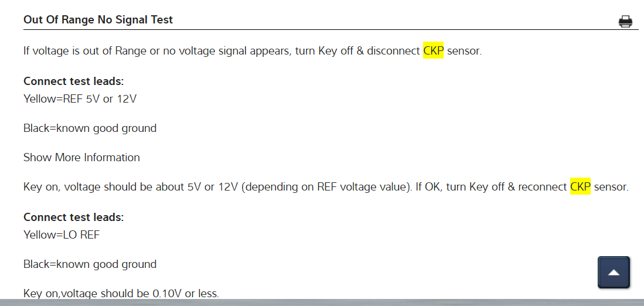Click Black=known good ground below Yellow=LO REF
Screen dimensions: 644x306
click(90, 264)
